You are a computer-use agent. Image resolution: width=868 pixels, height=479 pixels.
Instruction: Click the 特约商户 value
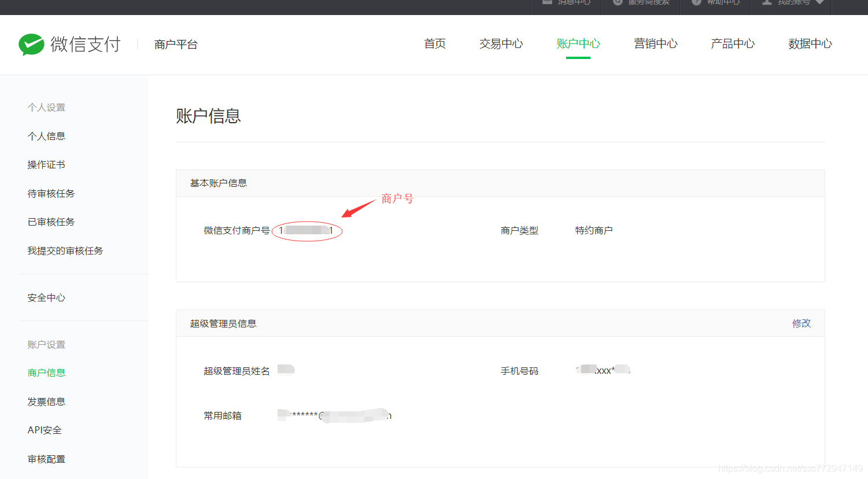click(594, 230)
